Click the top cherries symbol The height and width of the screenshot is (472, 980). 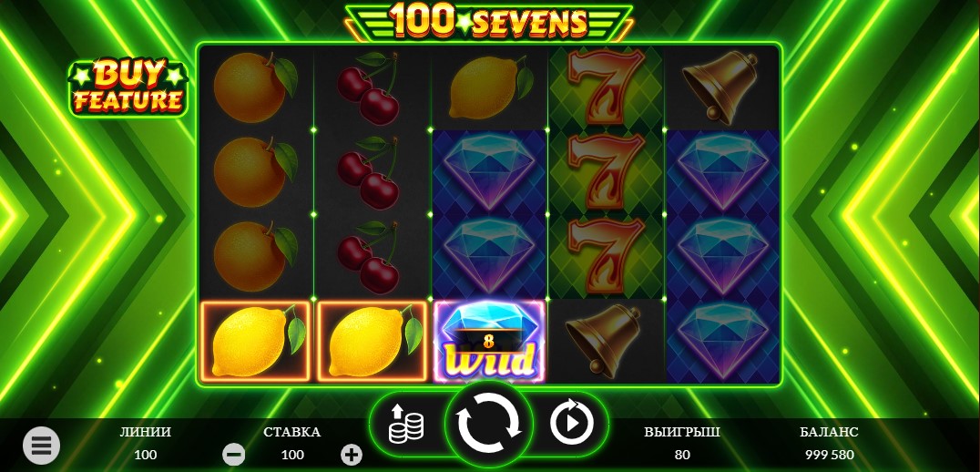370,87
